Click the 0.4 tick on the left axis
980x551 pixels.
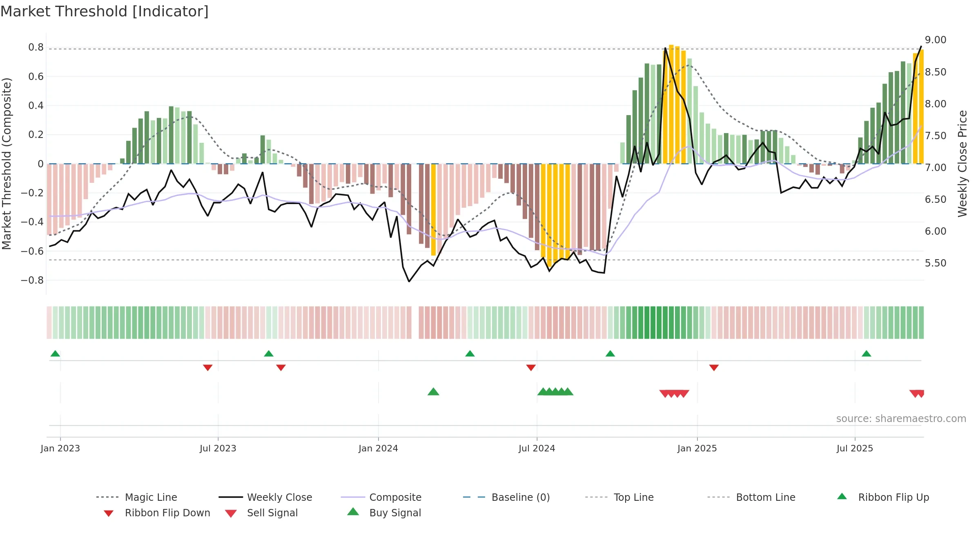36,106
